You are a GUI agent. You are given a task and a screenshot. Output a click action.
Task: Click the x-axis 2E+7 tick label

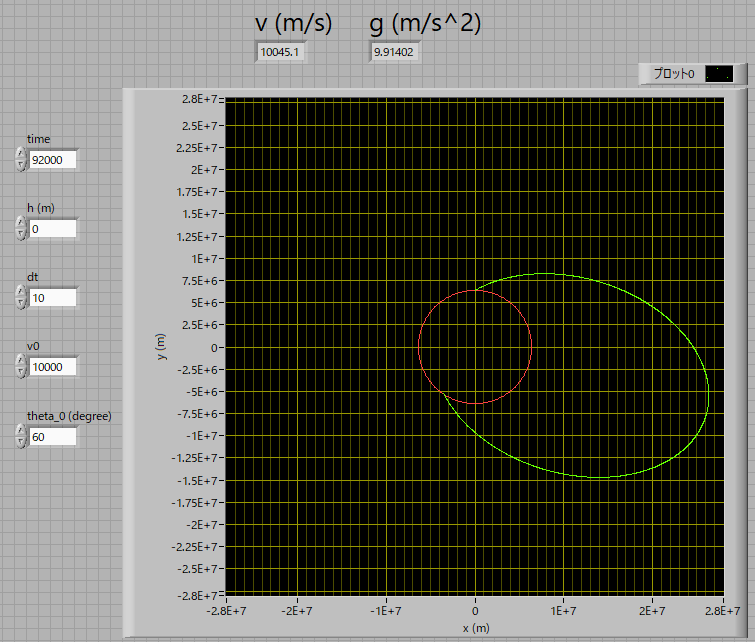(652, 611)
